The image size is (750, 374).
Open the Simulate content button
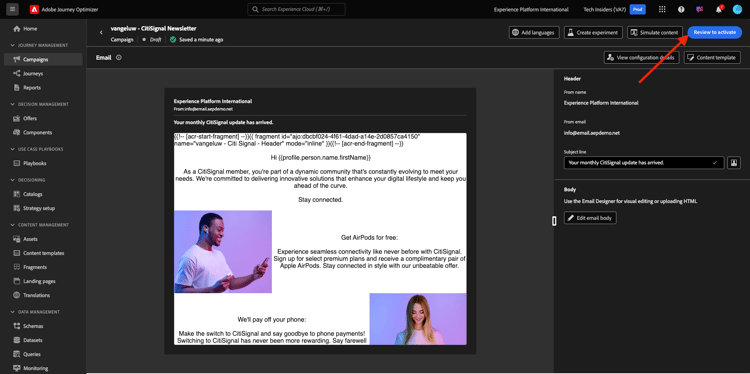tap(655, 33)
